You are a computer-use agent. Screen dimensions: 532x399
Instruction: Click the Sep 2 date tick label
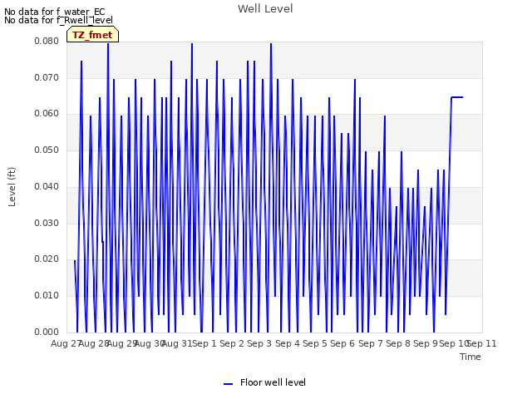[x=232, y=343]
